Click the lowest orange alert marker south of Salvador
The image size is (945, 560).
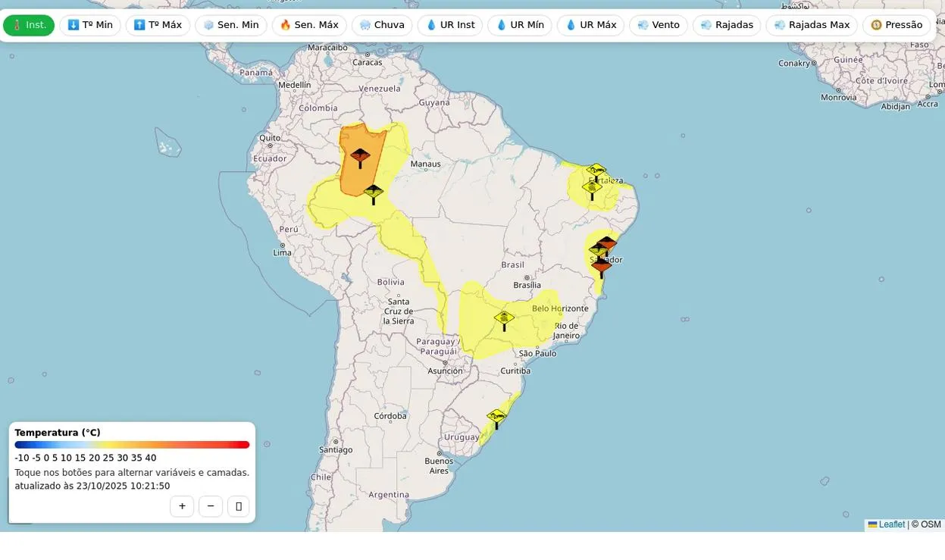601,266
